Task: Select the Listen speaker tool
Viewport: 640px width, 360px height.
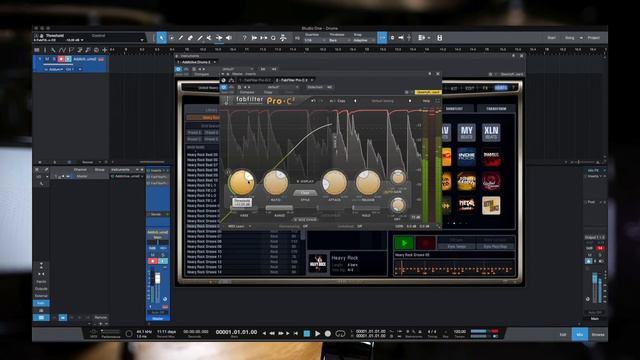Action: point(229,38)
